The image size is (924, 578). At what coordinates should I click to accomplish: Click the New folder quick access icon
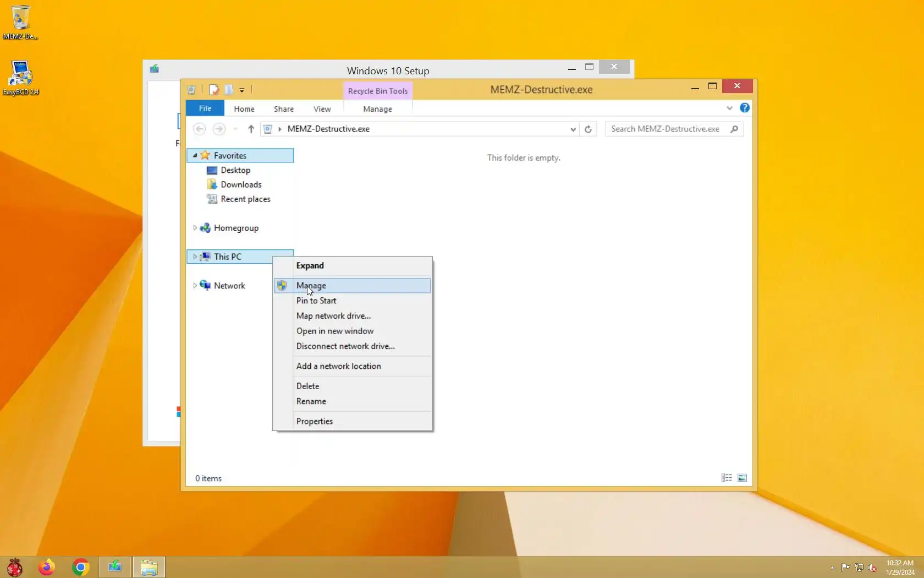tap(229, 90)
